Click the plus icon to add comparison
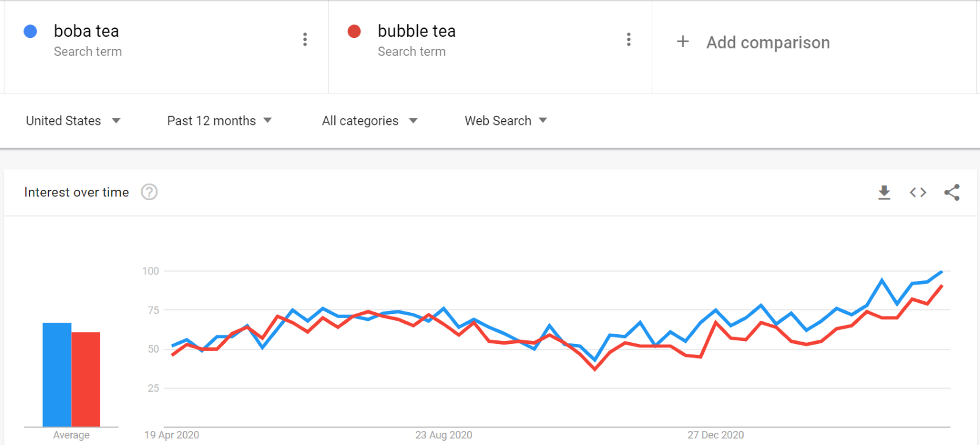 [x=683, y=42]
